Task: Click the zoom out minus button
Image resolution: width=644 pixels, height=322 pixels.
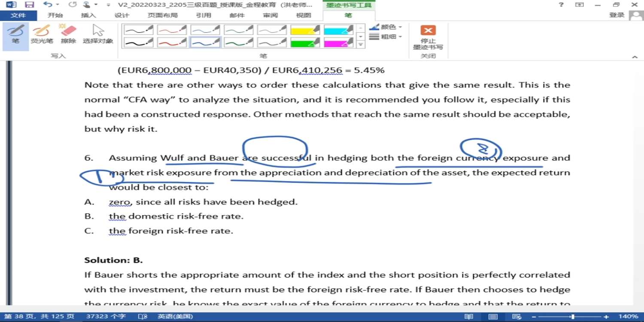Action: click(x=534, y=316)
